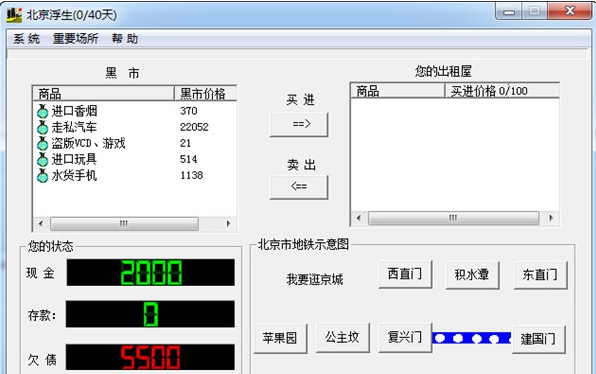The height and width of the screenshot is (374, 596).
Task: Click the 走私汽车 price 22052
Action: (x=194, y=127)
